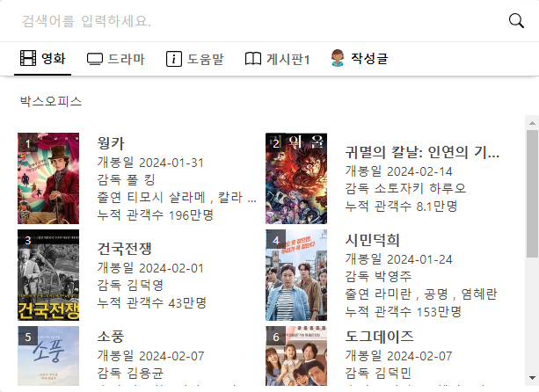Click the 웡카 title link
Viewport: 539px width, 392px height.
click(111, 143)
